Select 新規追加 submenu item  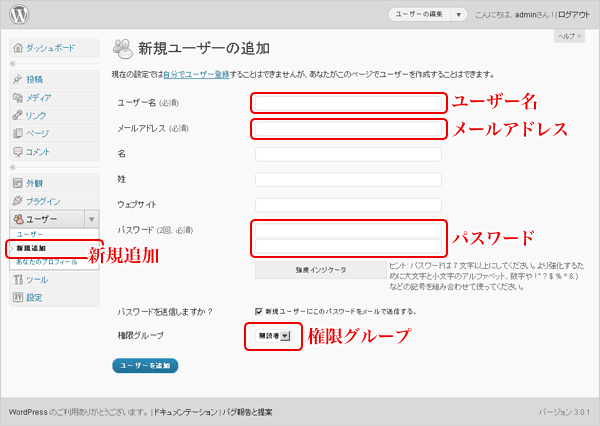[x=31, y=248]
